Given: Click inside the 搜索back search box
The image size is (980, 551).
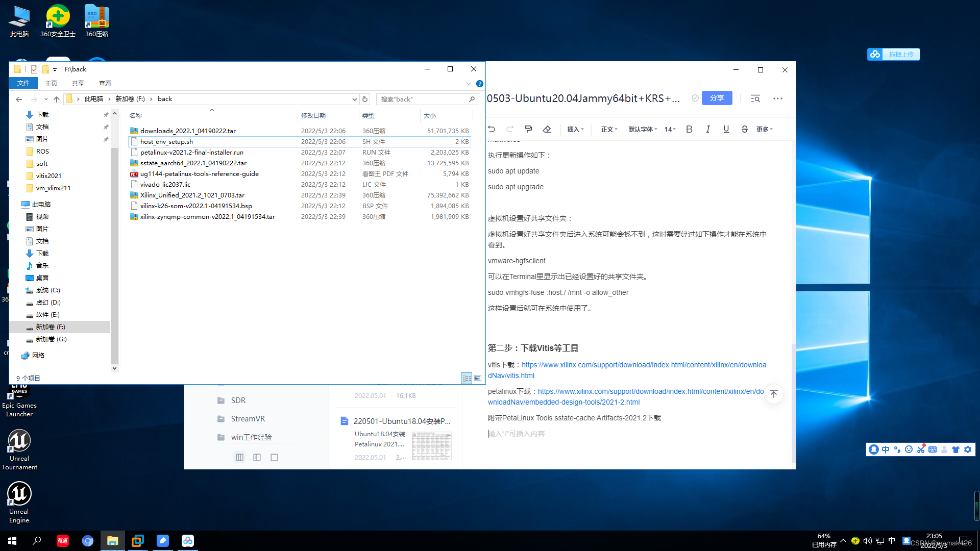Looking at the screenshot, I should (424, 99).
